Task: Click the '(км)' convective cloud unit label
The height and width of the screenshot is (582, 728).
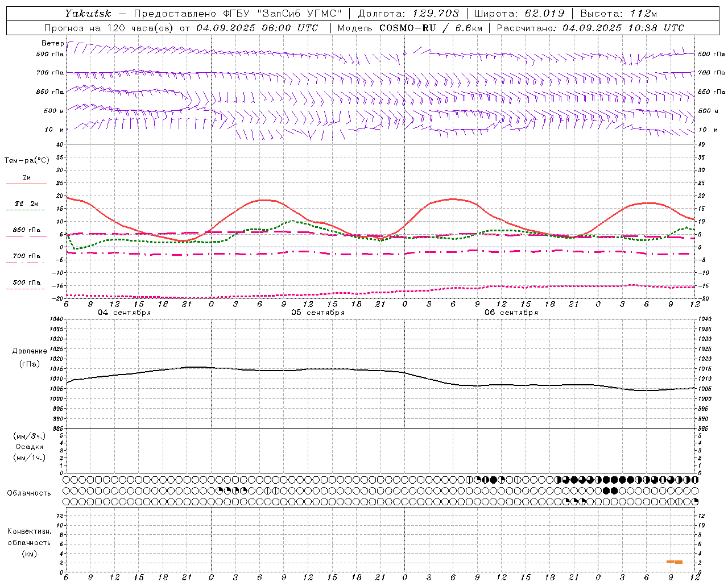Action: (x=30, y=554)
